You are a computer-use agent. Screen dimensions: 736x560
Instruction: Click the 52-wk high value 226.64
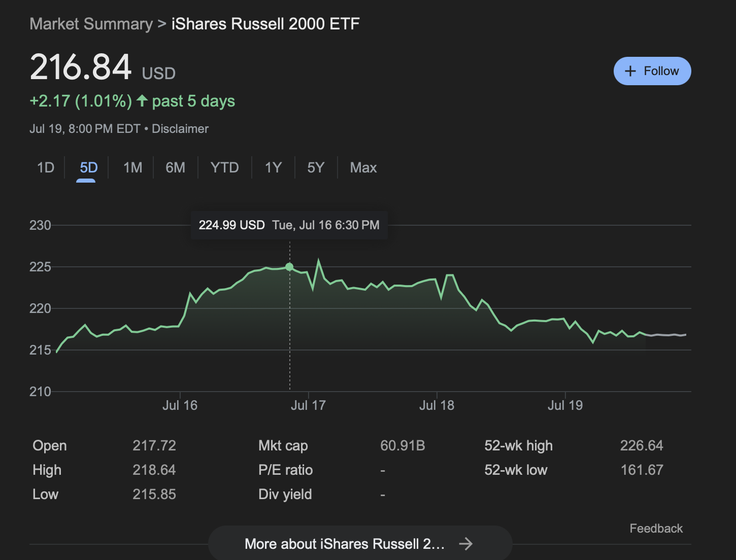642,445
